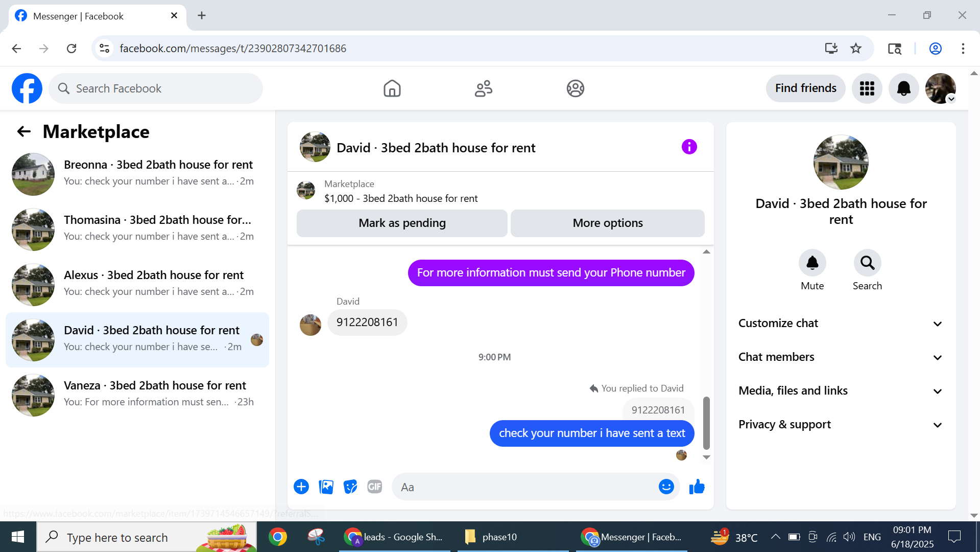Open the Home feed icon
This screenshot has width=980, height=552.
[x=392, y=88]
